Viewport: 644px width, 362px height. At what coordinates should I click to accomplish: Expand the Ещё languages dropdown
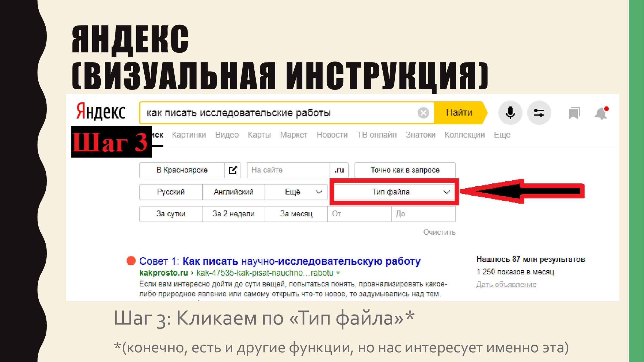point(296,192)
